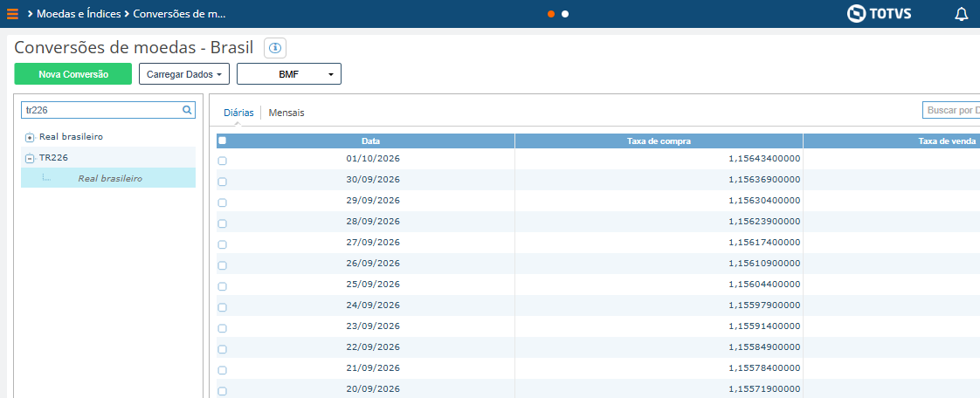Screen dimensions: 980x398
Task: Check the 29/09/2026 row
Action: coord(222,202)
